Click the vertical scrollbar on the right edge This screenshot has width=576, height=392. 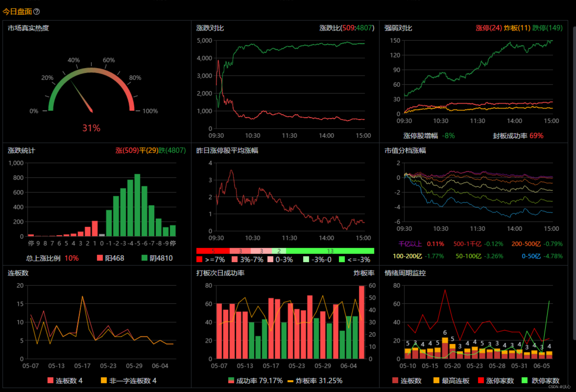(574, 183)
